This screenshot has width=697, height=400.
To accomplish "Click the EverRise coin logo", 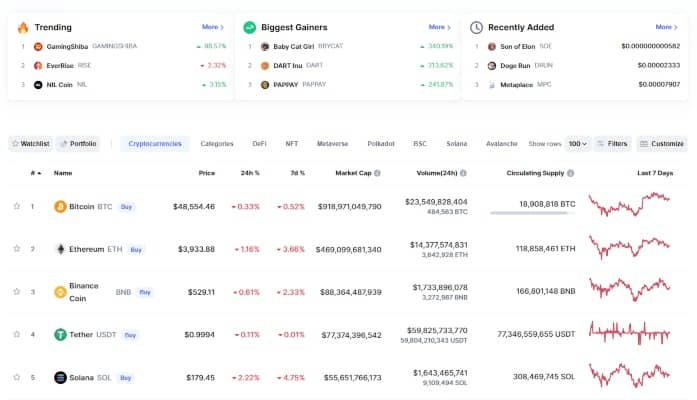I will pos(38,65).
